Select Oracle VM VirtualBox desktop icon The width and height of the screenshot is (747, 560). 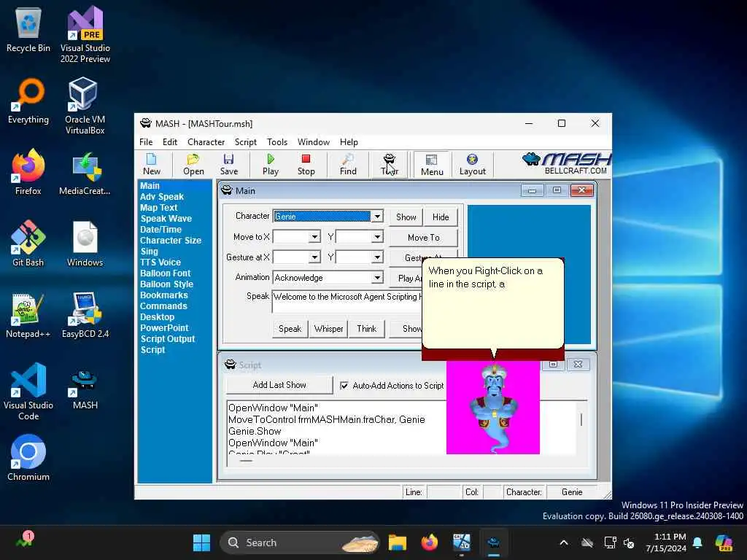pos(85,106)
